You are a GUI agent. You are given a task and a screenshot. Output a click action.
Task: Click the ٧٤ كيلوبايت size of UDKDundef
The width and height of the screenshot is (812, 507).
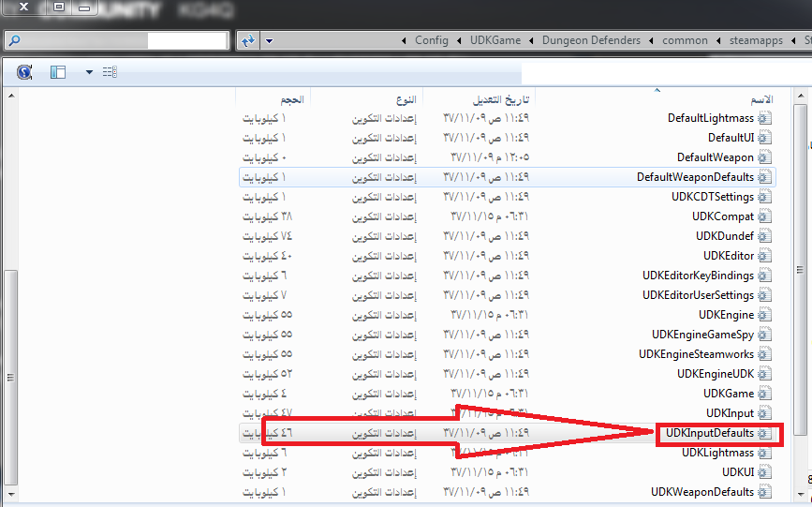(267, 236)
